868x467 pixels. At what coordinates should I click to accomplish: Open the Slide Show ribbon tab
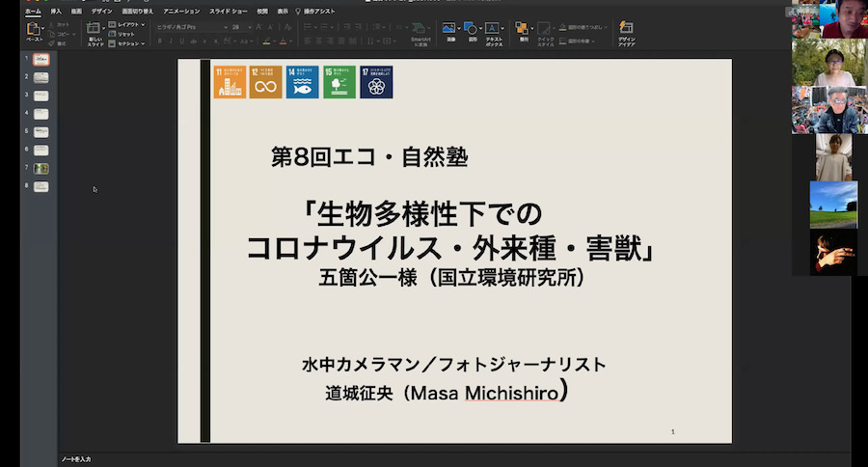228,11
